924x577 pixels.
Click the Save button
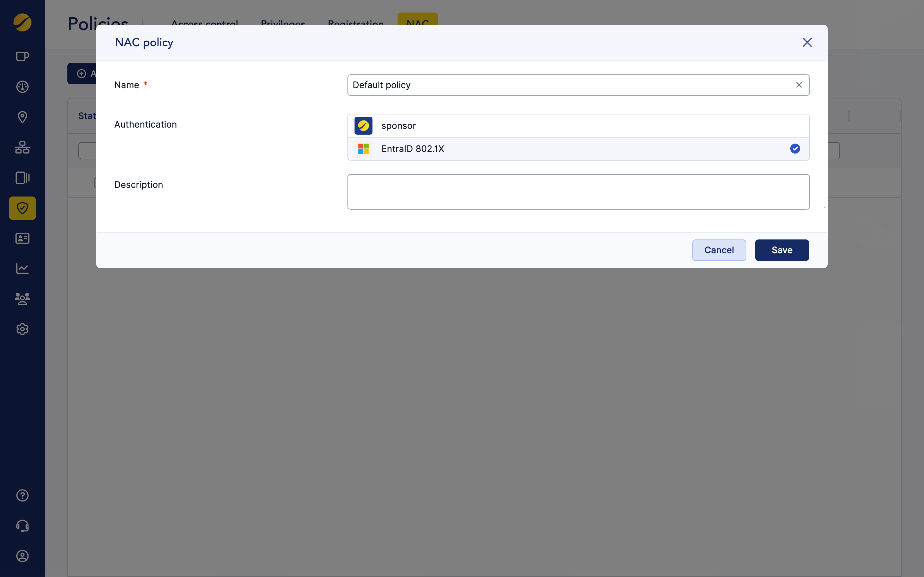pos(782,250)
